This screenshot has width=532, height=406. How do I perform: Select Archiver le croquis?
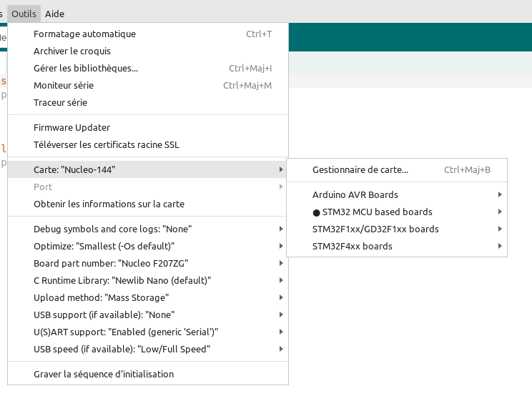72,51
